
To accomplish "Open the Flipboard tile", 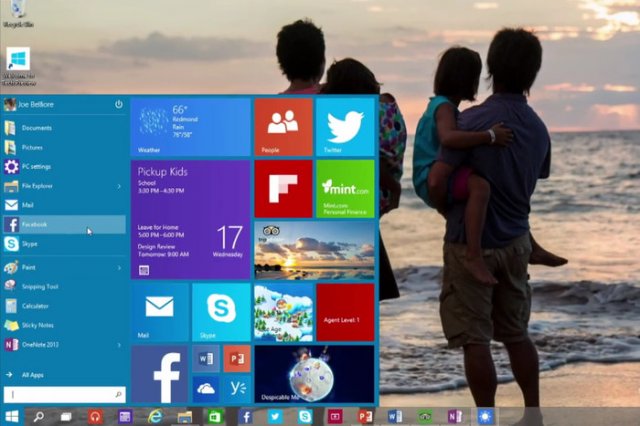I will pyautogui.click(x=283, y=189).
